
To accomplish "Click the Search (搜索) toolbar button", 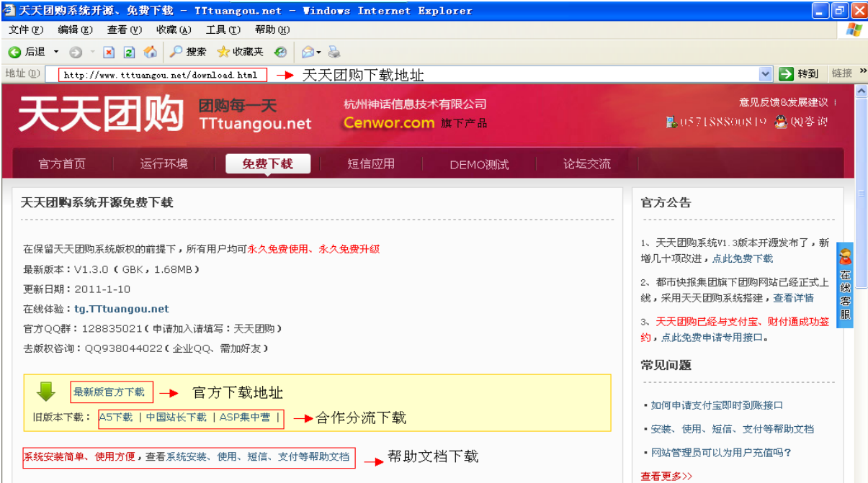I will (188, 52).
